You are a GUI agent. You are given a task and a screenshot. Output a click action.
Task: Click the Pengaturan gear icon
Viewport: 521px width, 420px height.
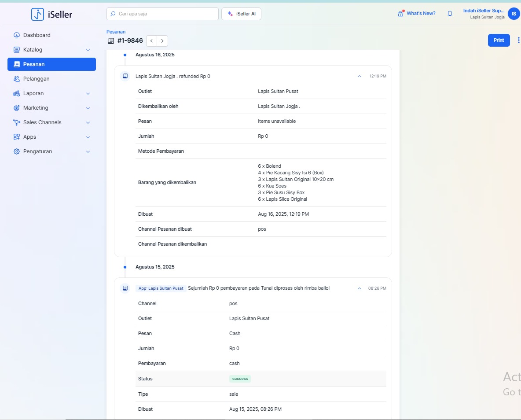click(x=17, y=151)
